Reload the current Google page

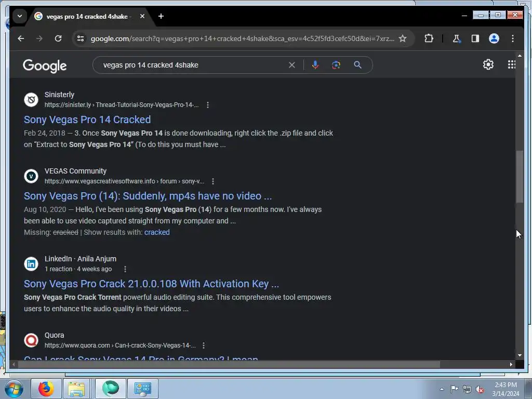[58, 38]
